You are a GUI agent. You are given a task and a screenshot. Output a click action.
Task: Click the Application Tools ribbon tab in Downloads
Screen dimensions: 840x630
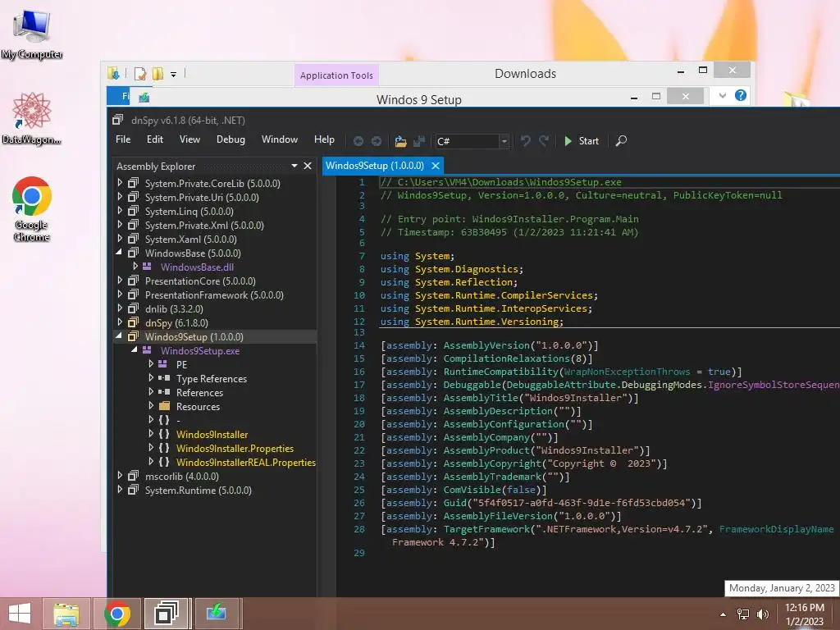pos(336,75)
